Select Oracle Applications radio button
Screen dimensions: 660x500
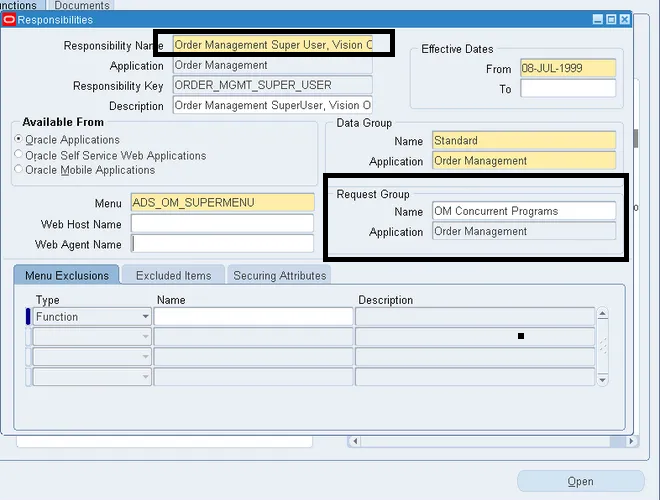pyautogui.click(x=18, y=138)
